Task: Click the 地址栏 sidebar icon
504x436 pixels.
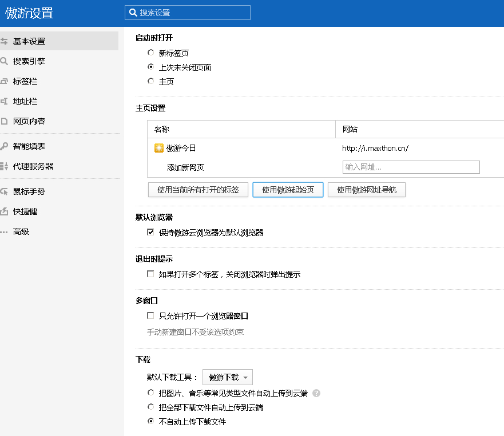Action: pyautogui.click(x=3, y=101)
